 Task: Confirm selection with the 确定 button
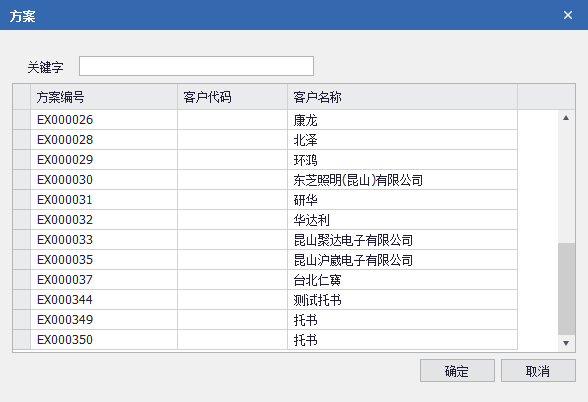point(457,370)
